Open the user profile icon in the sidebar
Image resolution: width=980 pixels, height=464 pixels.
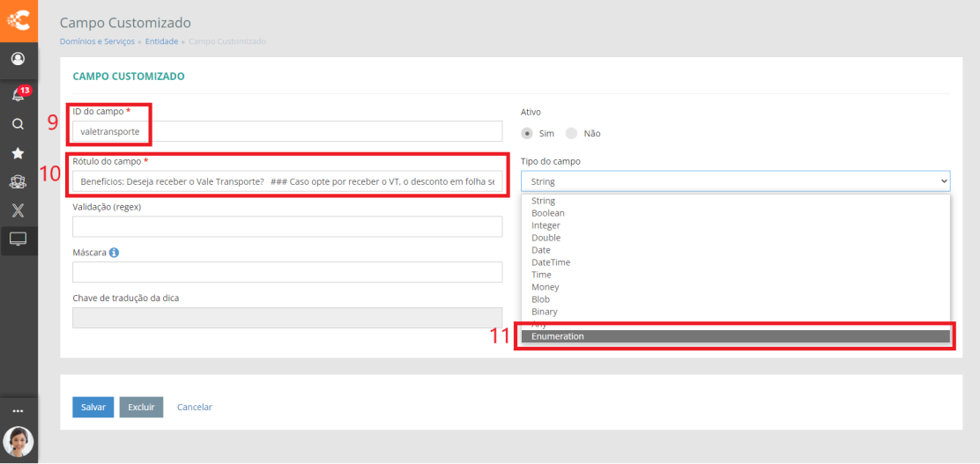[18, 59]
